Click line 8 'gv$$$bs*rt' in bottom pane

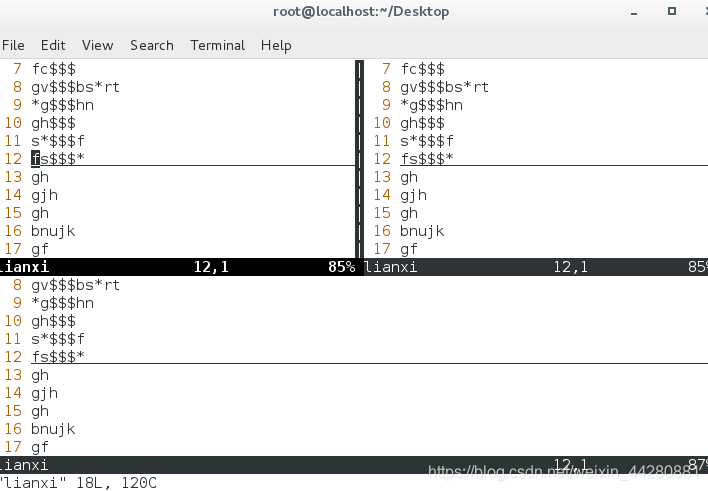[75, 285]
